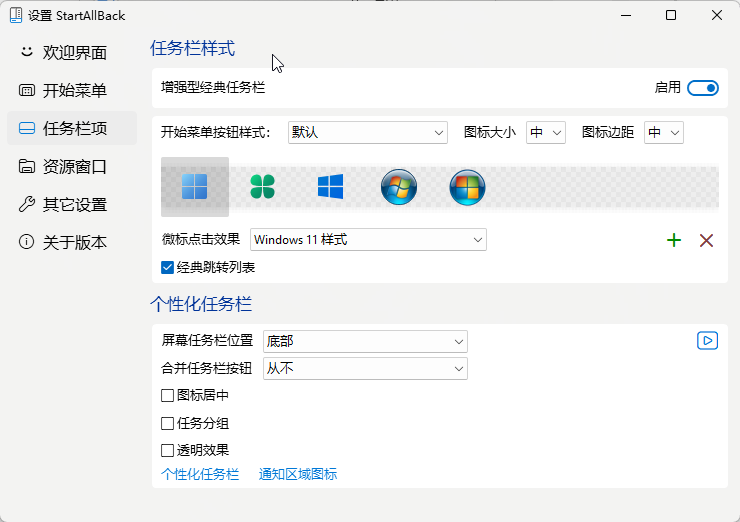The width and height of the screenshot is (740, 522).
Task: Close the StartAllBack settings window
Action: pyautogui.click(x=716, y=15)
